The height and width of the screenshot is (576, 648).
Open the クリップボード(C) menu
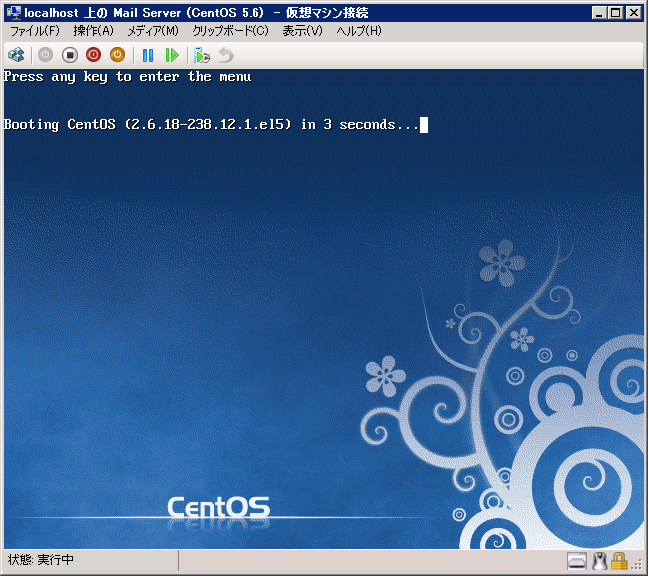pos(231,31)
